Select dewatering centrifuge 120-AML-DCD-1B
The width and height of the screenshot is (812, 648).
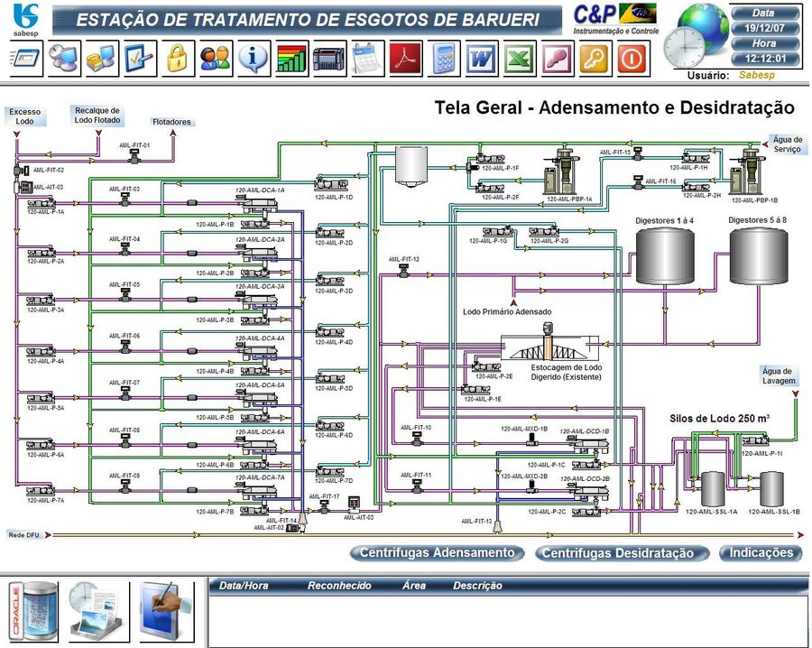point(589,443)
